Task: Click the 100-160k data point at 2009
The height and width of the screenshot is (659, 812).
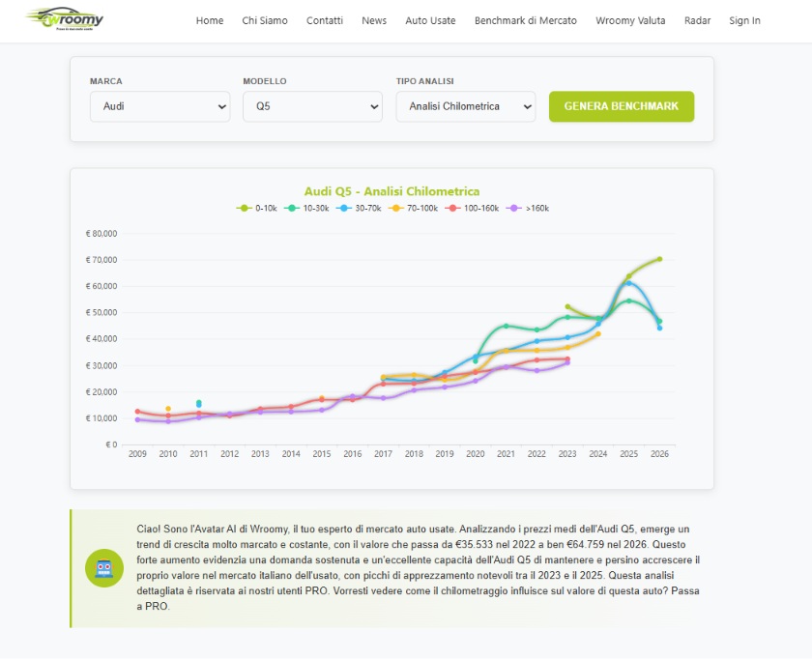Action: pos(137,412)
